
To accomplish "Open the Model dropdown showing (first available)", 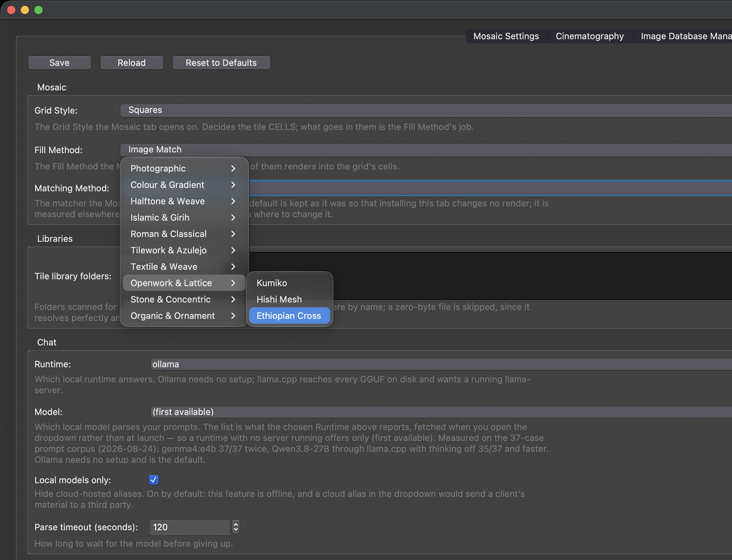I will [441, 412].
